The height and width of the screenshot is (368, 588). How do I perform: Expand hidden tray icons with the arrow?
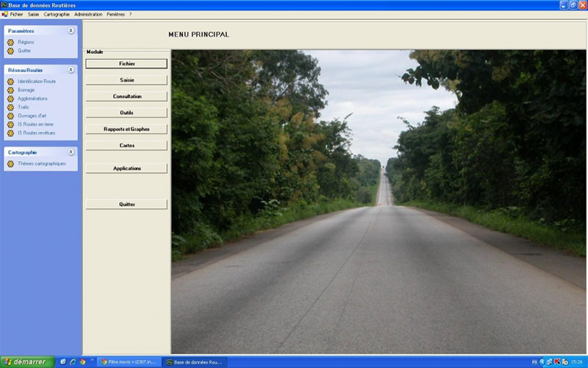coord(542,362)
